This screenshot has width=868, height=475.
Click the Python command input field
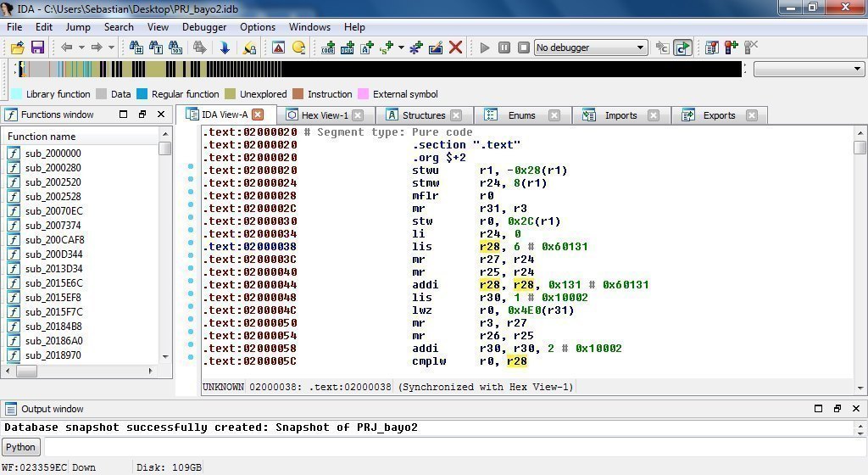tap(454, 447)
